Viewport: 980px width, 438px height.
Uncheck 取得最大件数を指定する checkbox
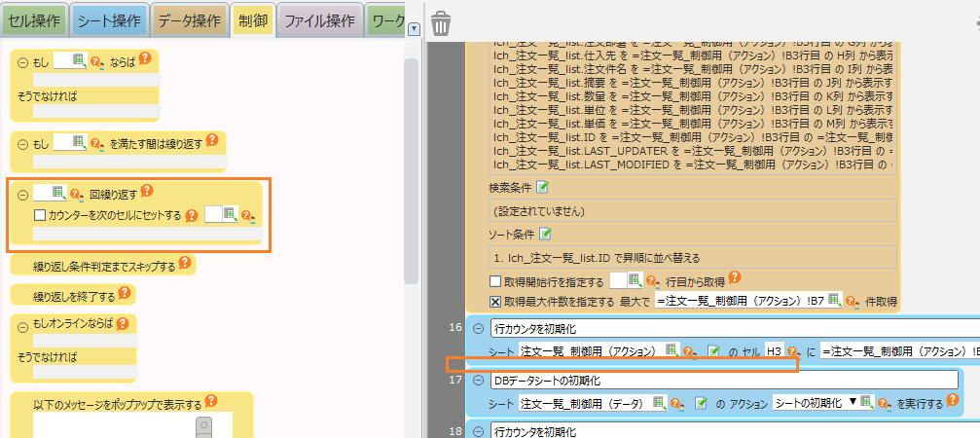tap(495, 302)
